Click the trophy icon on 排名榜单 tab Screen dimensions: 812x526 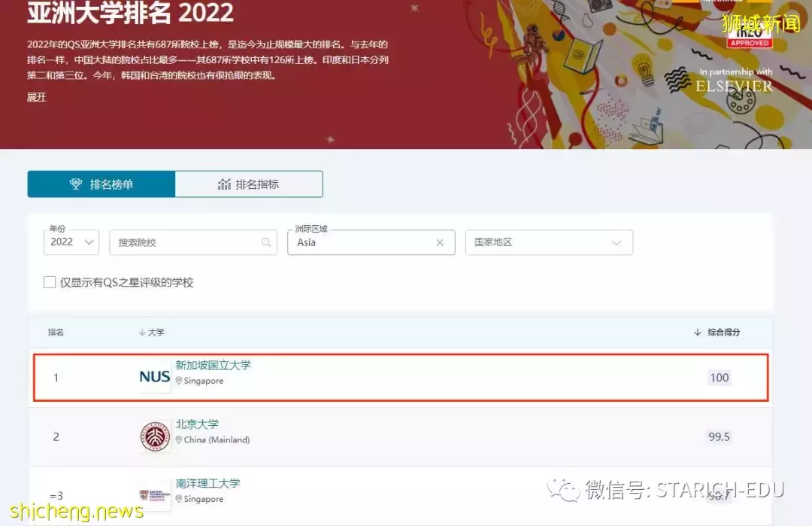(76, 184)
